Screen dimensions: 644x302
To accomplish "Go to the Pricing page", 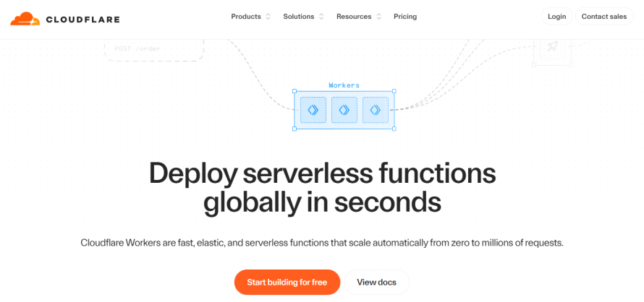I will (x=405, y=17).
